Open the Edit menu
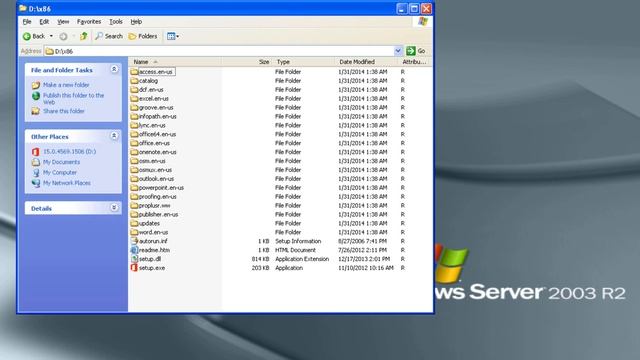640x360 pixels. (x=44, y=22)
